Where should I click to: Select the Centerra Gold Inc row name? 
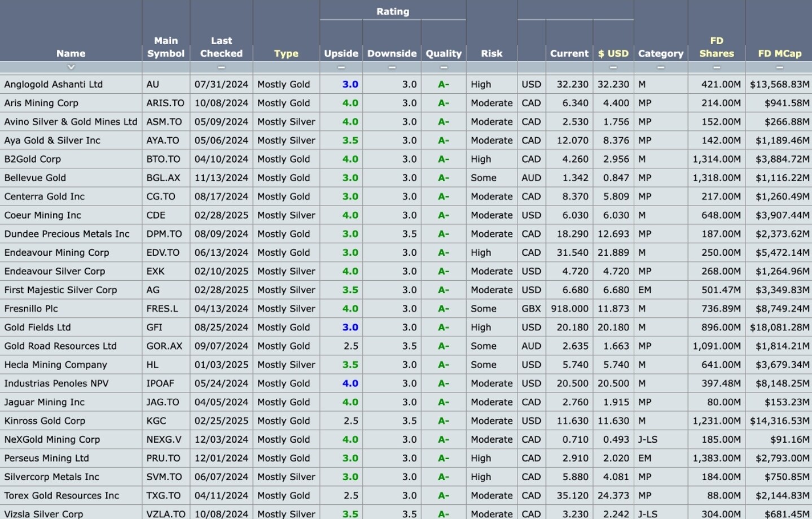pyautogui.click(x=45, y=196)
